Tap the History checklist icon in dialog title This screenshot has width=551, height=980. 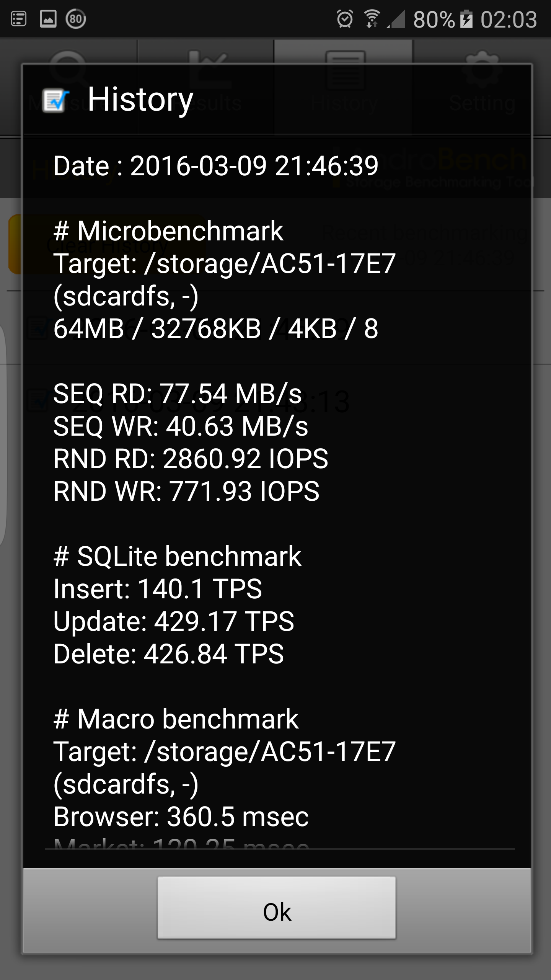55,100
